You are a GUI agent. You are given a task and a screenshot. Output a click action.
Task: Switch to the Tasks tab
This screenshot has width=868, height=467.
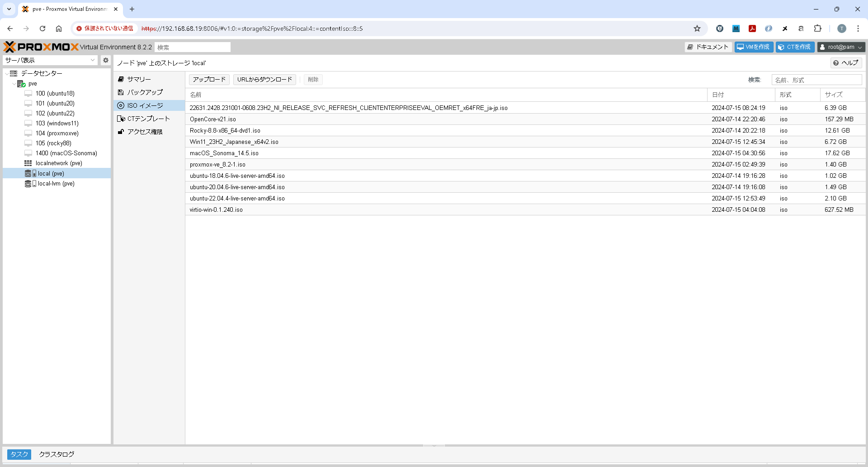point(19,454)
